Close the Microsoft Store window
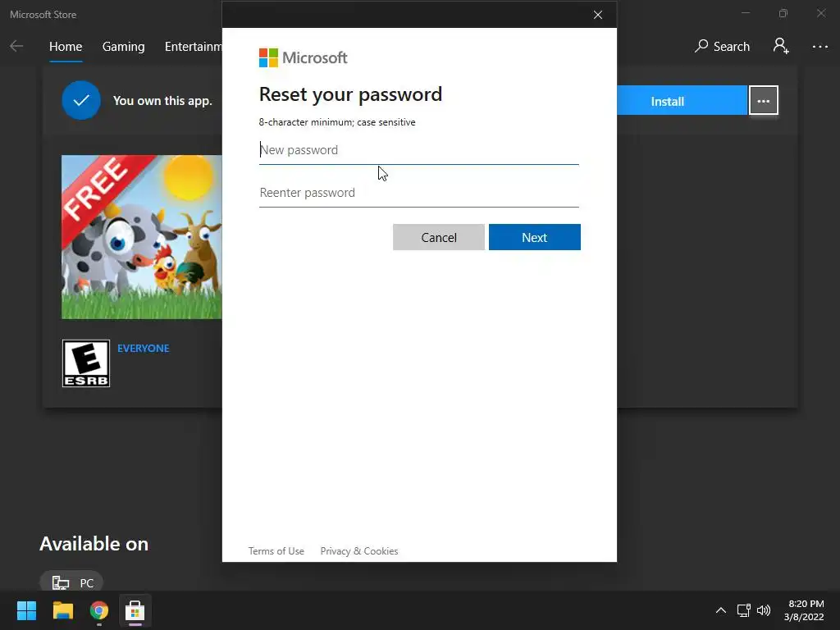The height and width of the screenshot is (630, 840). pos(820,13)
